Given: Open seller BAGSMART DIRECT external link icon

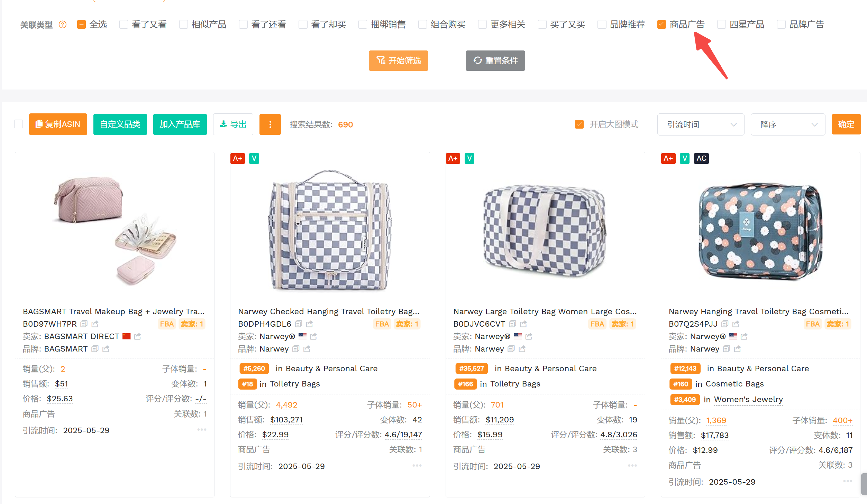Looking at the screenshot, I should click(138, 336).
